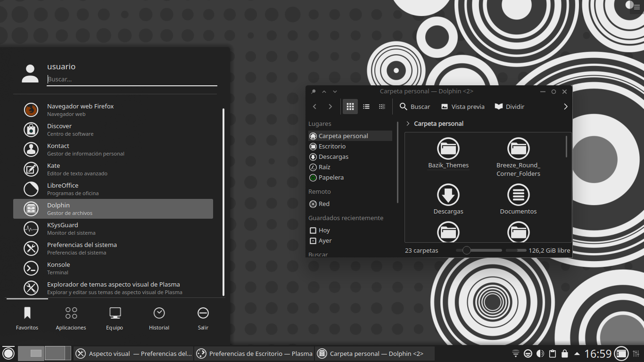Select icons view mode in Dolphin
644x362 pixels.
(x=350, y=107)
